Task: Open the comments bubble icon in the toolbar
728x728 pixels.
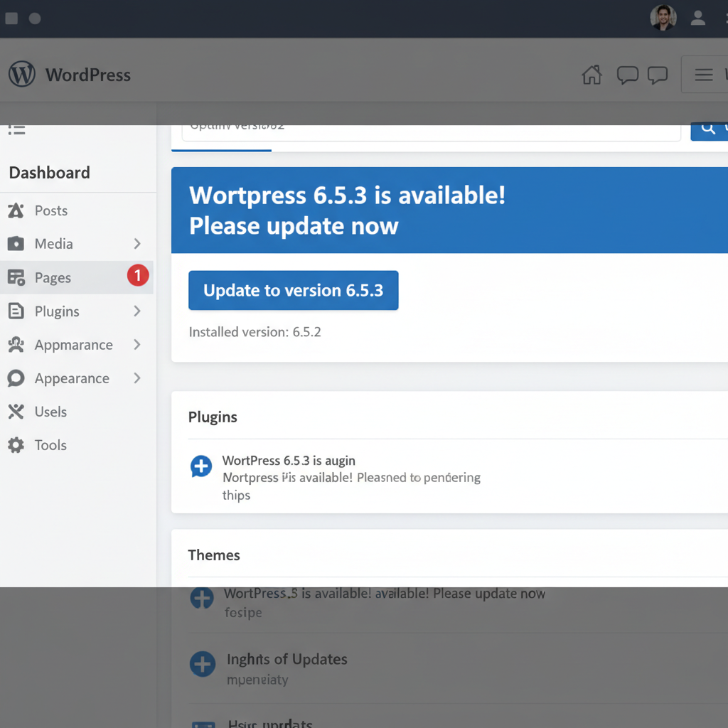Action: click(x=627, y=75)
